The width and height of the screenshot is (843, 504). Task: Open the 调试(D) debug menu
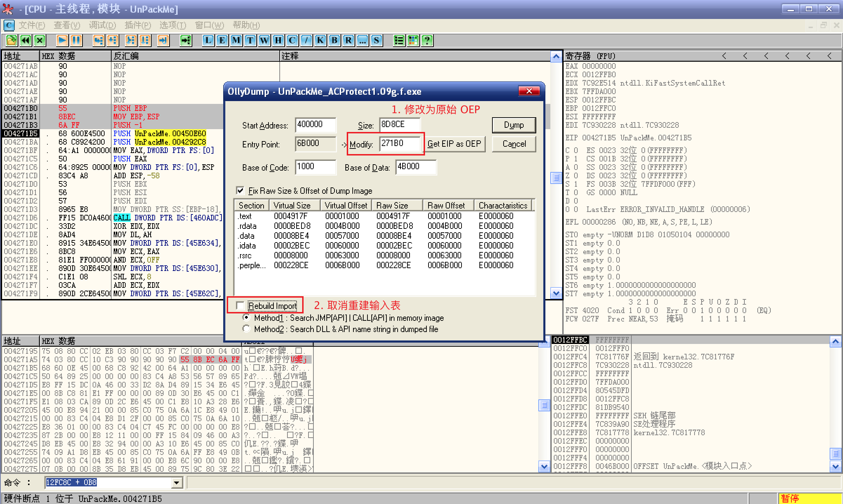pyautogui.click(x=102, y=25)
